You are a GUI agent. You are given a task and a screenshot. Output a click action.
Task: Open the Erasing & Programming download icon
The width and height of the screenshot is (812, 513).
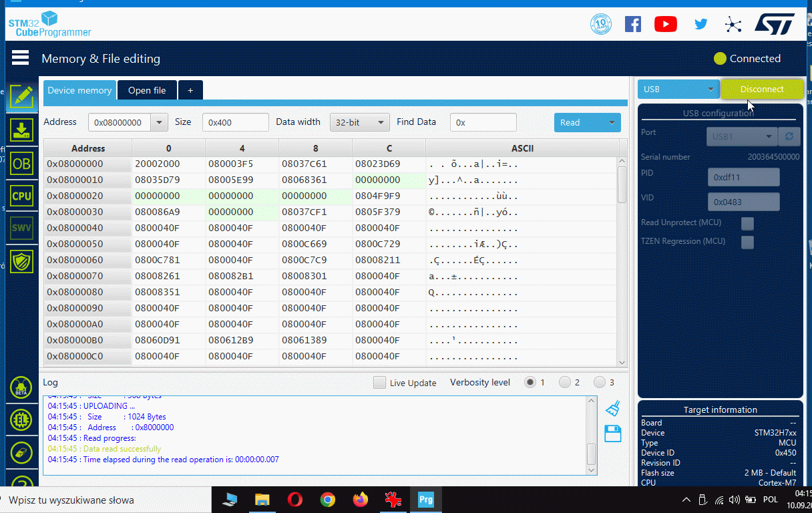coord(21,130)
